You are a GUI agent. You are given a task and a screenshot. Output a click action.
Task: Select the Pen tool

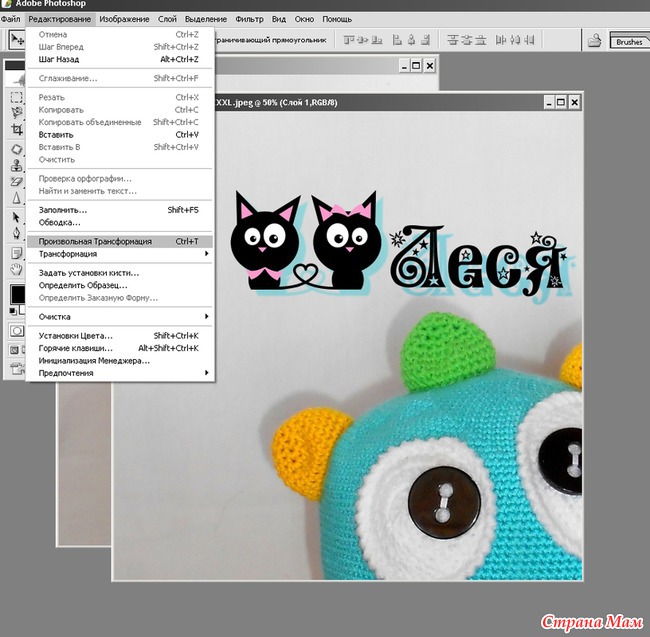pos(16,233)
